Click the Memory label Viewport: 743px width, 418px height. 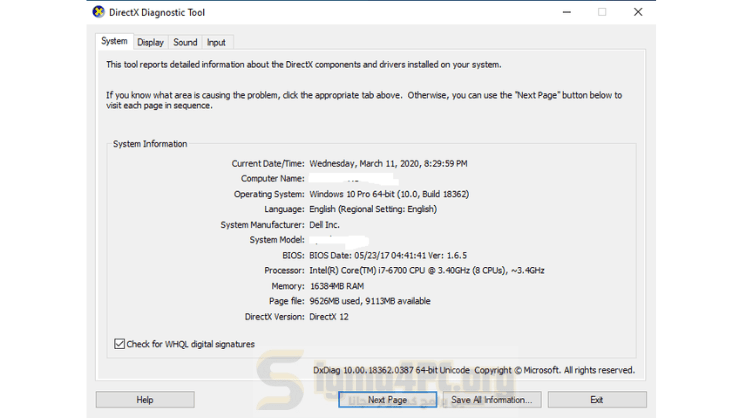click(288, 286)
